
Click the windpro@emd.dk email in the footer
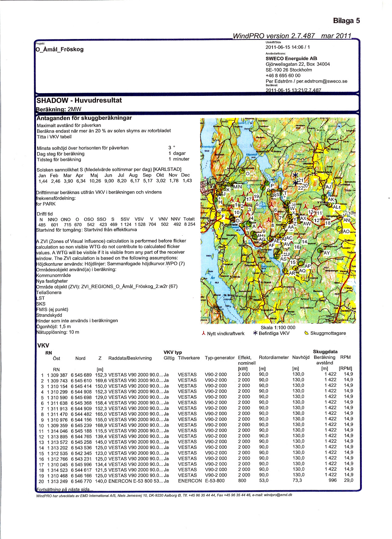(x=278, y=495)
